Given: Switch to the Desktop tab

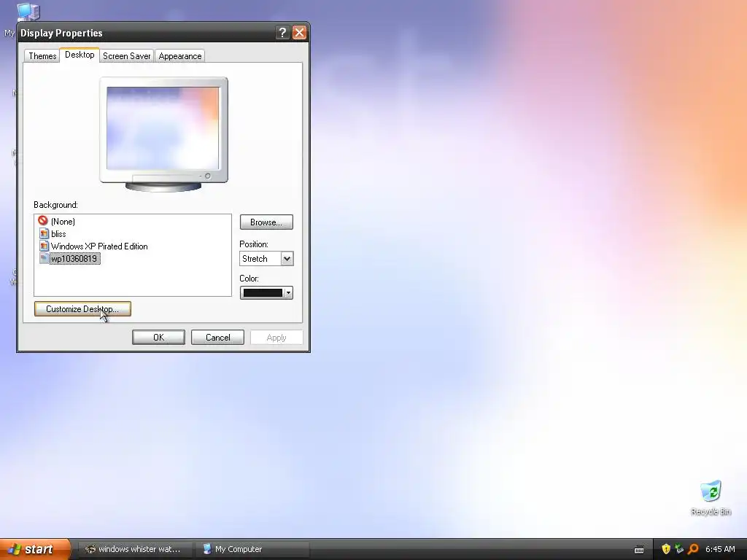Looking at the screenshot, I should [80, 55].
